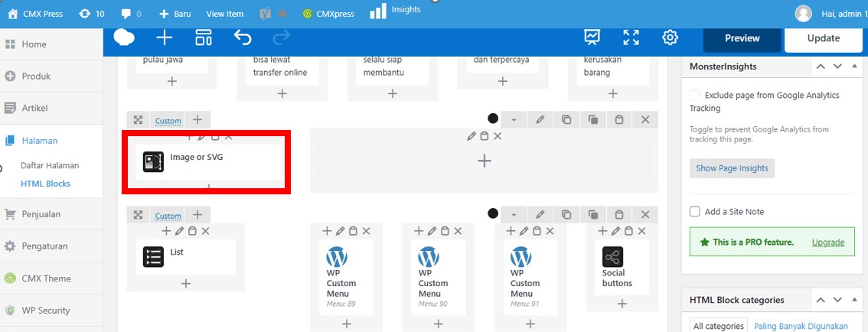Click the Update button
Image resolution: width=868 pixels, height=332 pixels.
823,38
